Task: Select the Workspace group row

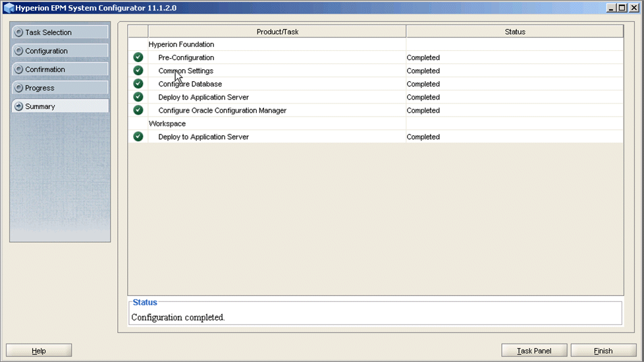Action: (375, 123)
